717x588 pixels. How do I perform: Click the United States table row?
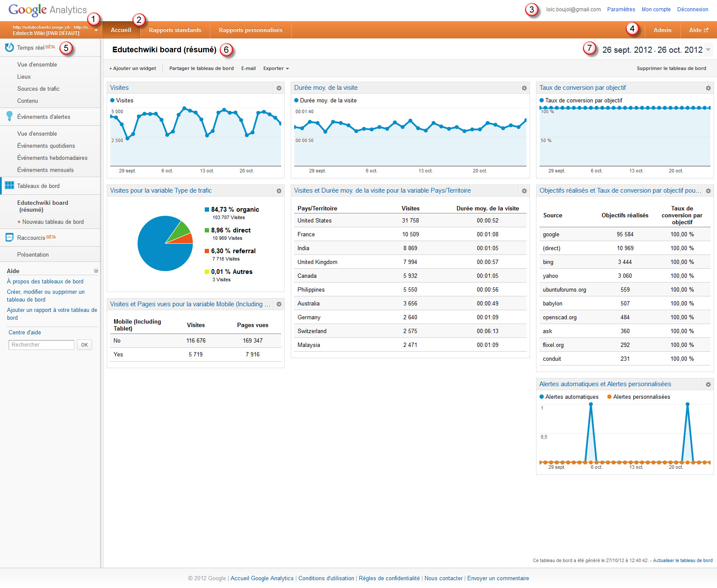pos(410,220)
